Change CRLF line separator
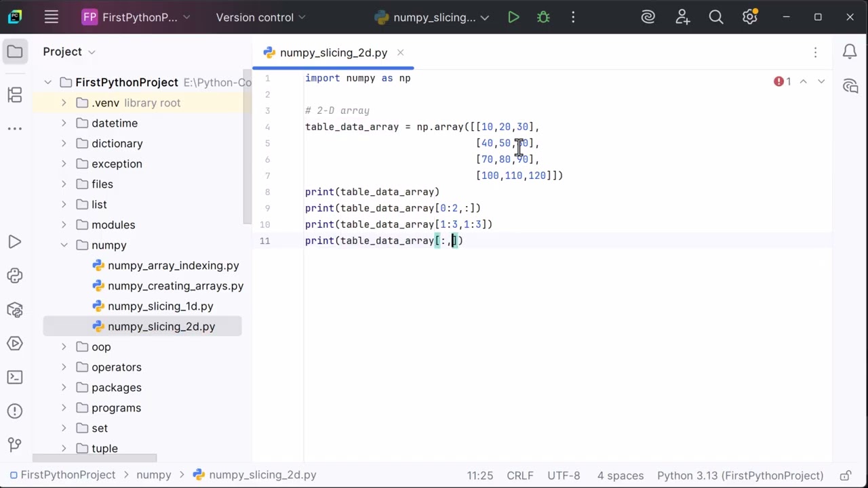The image size is (868, 488). pos(520,476)
